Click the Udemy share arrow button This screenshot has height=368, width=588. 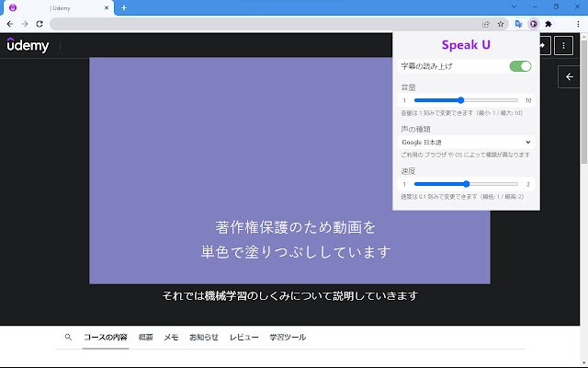pyautogui.click(x=545, y=45)
